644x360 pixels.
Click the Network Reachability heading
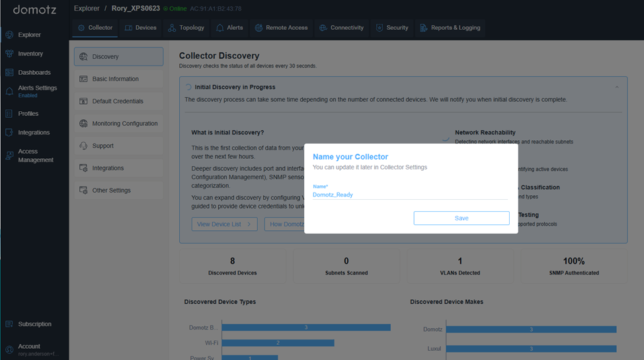point(485,132)
